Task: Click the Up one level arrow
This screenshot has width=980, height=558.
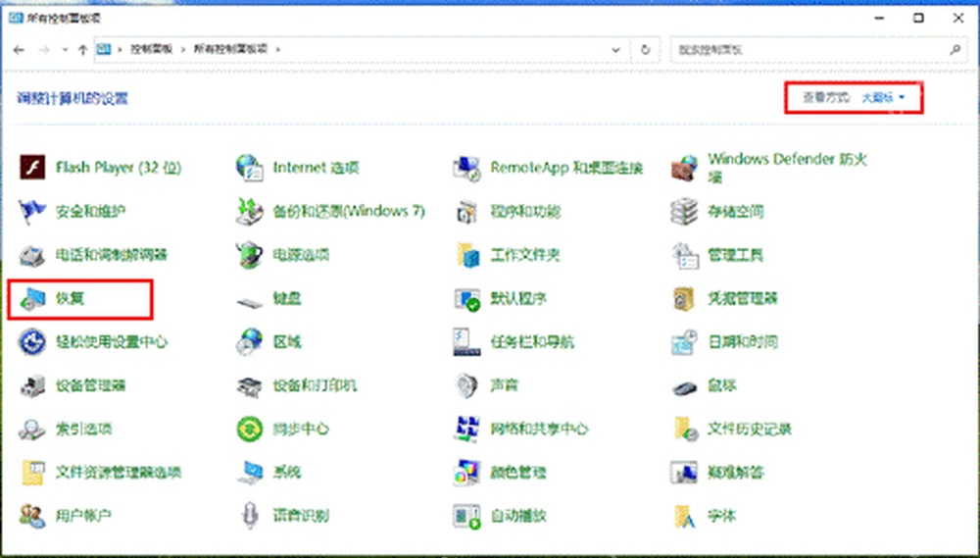Action: [x=82, y=49]
